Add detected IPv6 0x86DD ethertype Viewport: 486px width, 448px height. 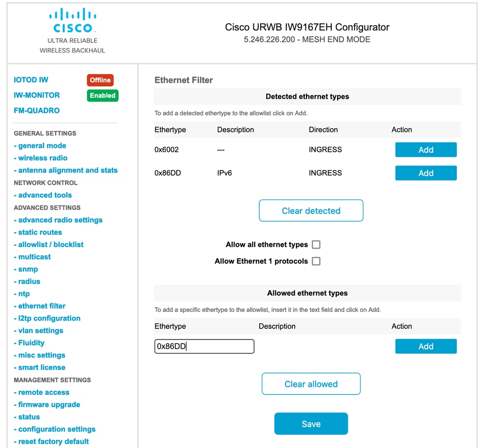click(426, 173)
